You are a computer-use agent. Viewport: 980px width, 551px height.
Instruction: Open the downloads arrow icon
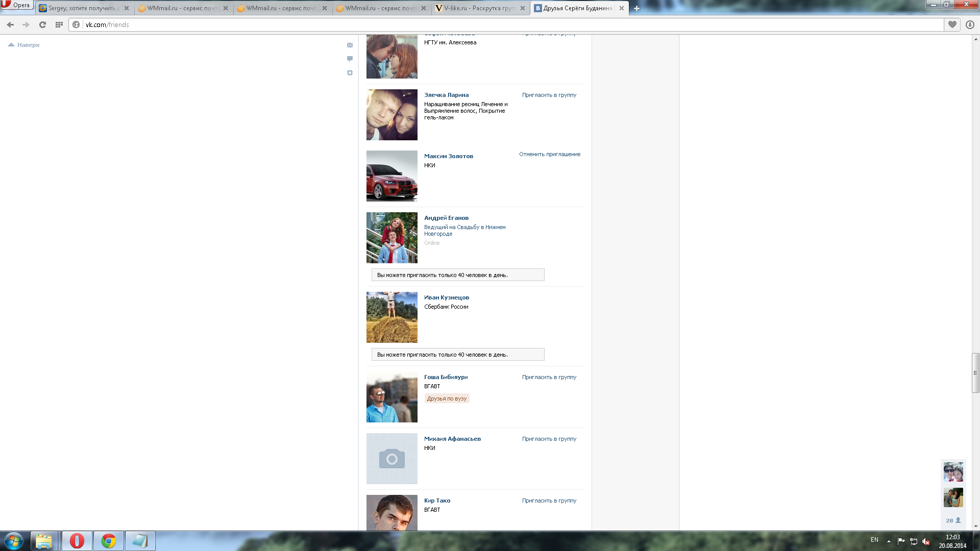(970, 24)
